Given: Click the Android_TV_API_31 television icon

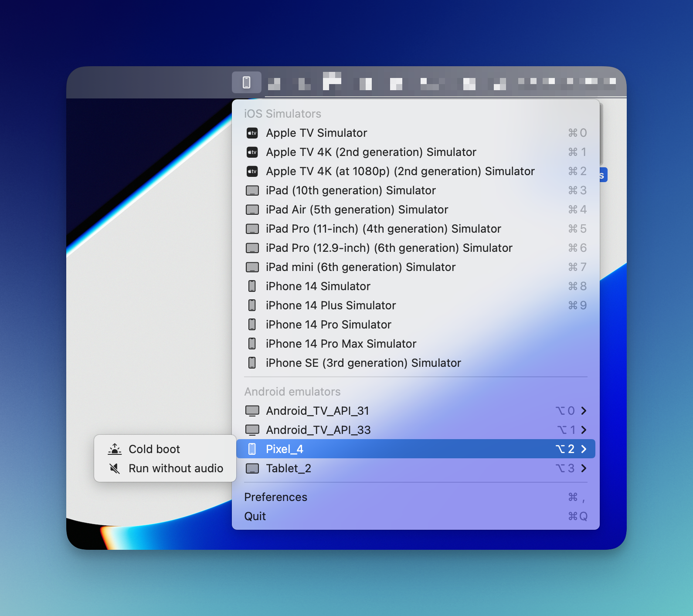Looking at the screenshot, I should click(252, 411).
